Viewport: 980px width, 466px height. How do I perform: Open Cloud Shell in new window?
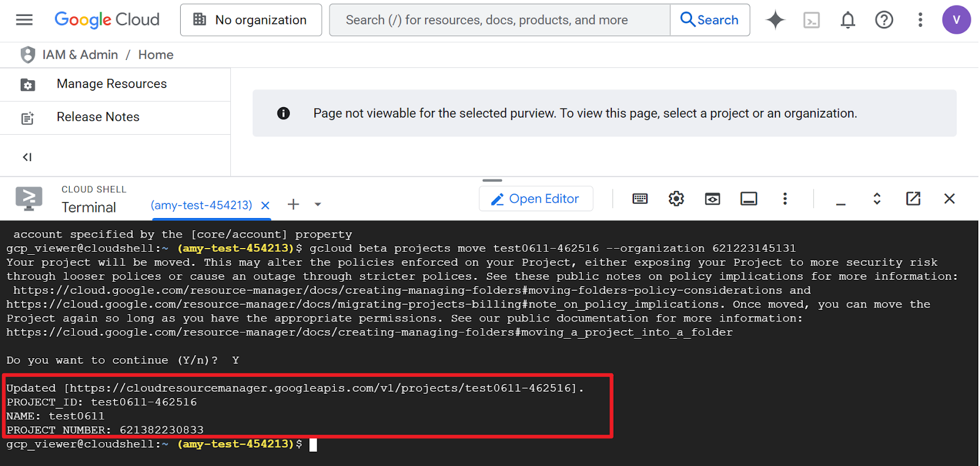coord(913,198)
